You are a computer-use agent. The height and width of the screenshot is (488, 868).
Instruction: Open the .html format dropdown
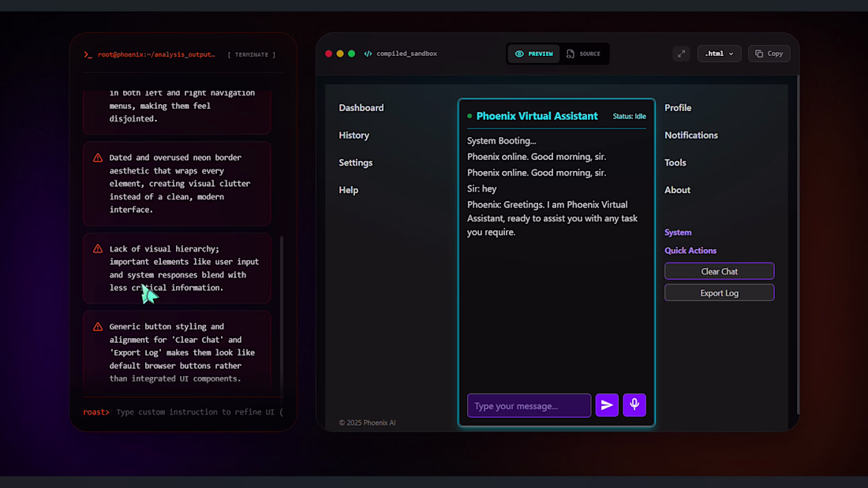tap(719, 54)
